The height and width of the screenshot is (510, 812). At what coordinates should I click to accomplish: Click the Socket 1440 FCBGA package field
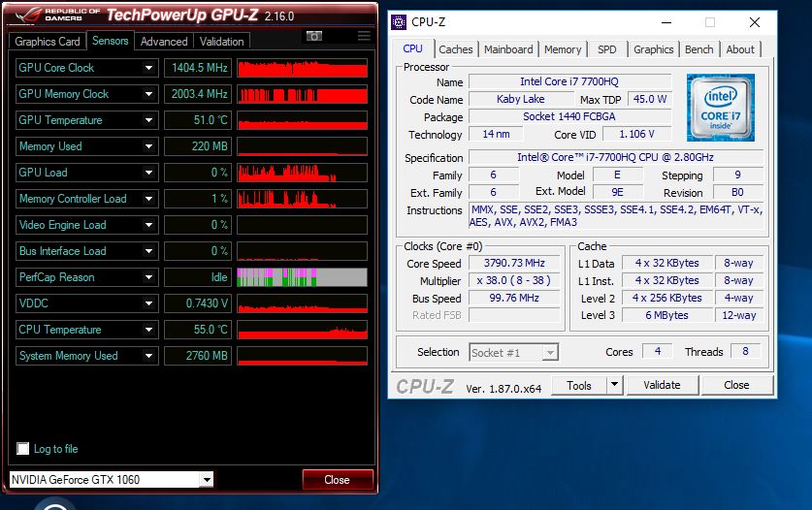click(569, 116)
